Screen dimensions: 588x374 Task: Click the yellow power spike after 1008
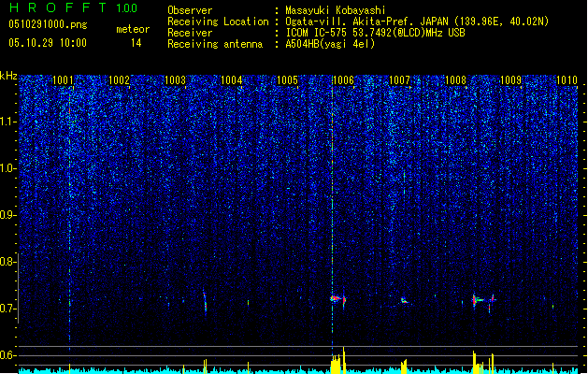[x=474, y=362]
